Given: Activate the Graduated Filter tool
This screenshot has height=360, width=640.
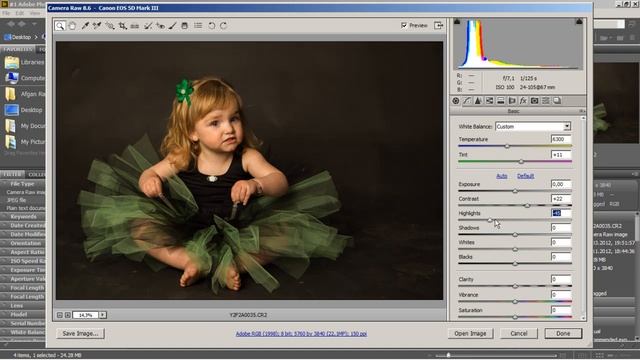Looking at the screenshot, I should pyautogui.click(x=184, y=26).
